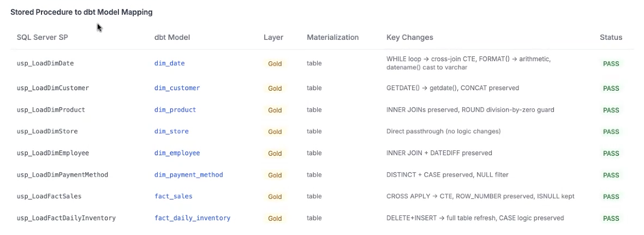
Task: Click the Gold badge in dim_employee row
Action: coord(275,154)
